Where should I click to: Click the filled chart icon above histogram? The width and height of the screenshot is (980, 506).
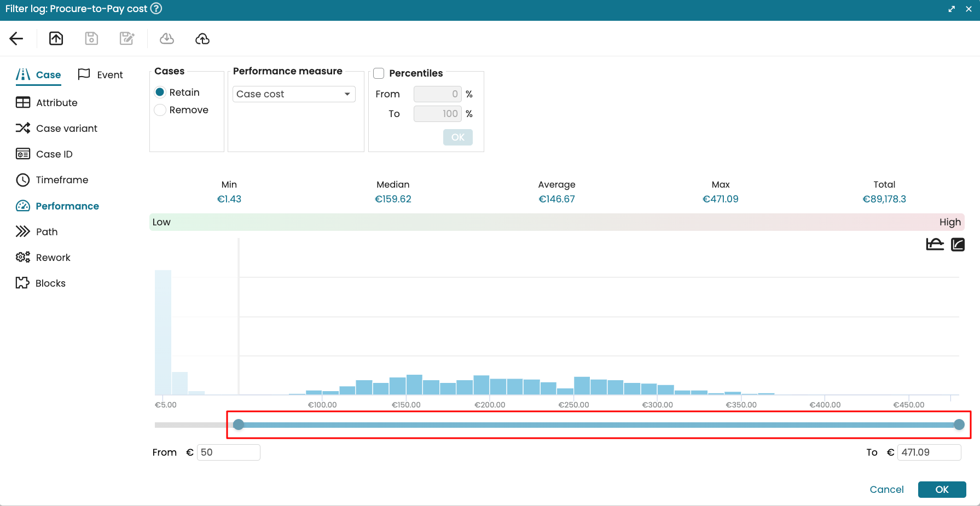tap(958, 244)
